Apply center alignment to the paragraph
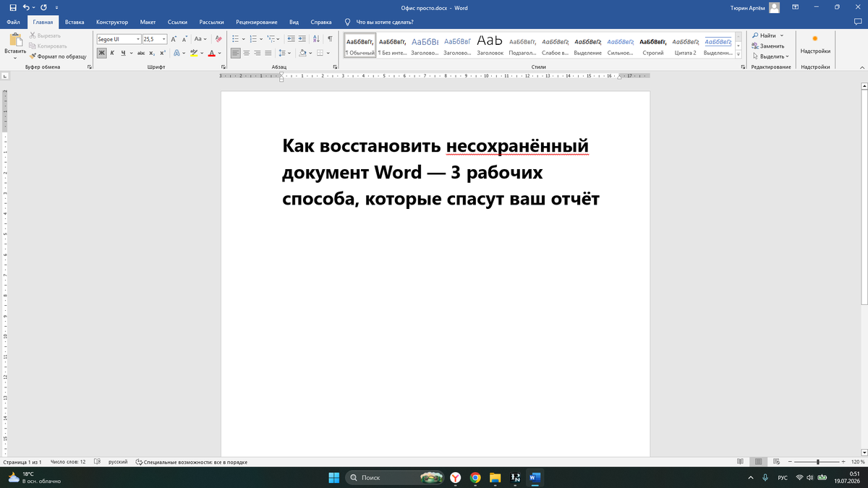868x488 pixels. [247, 53]
